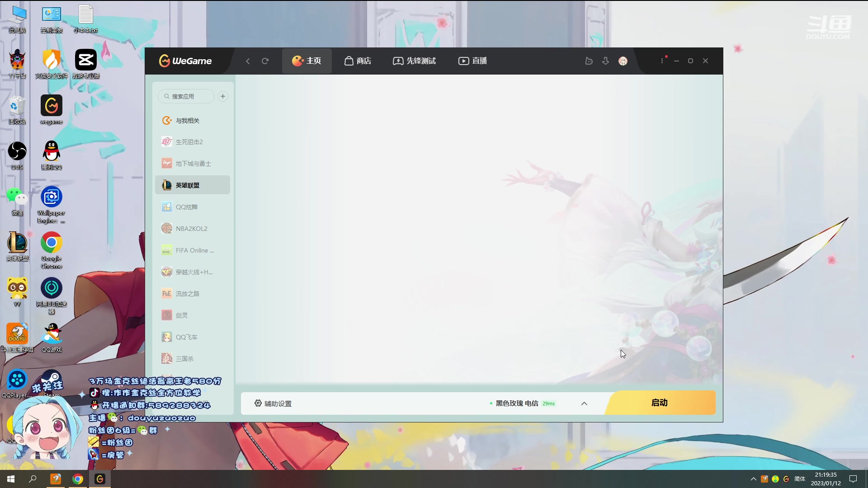Click the 搜索应用 search field
868x488 pixels.
pyautogui.click(x=186, y=96)
